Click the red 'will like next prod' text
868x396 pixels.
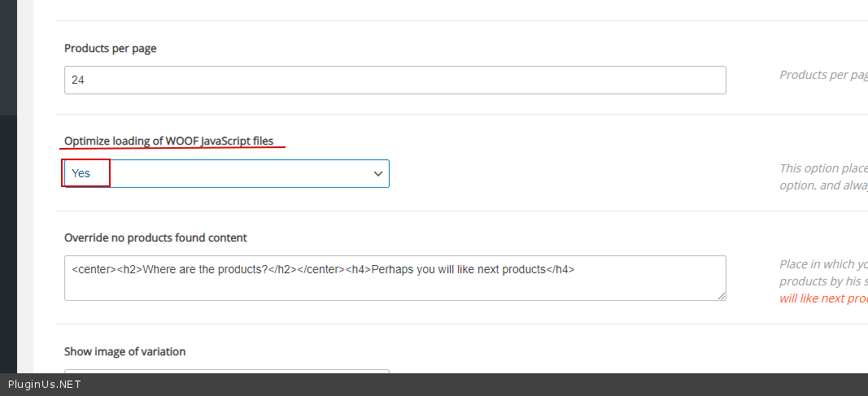point(823,298)
